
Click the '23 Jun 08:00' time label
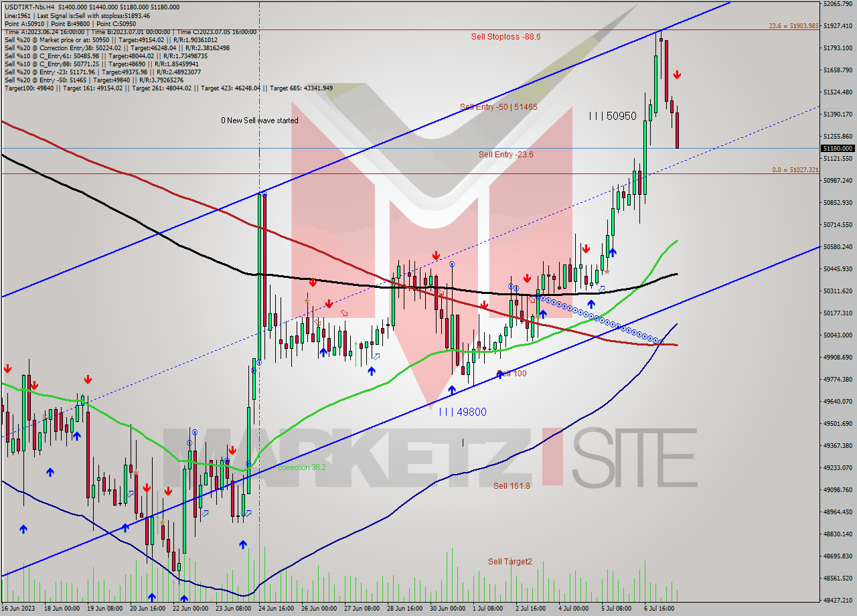[233, 609]
